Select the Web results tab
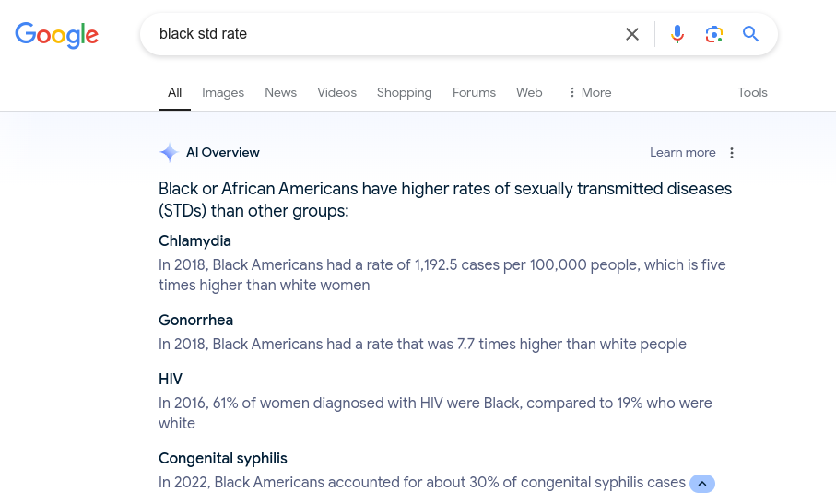Image resolution: width=836 pixels, height=504 pixels. tap(529, 92)
